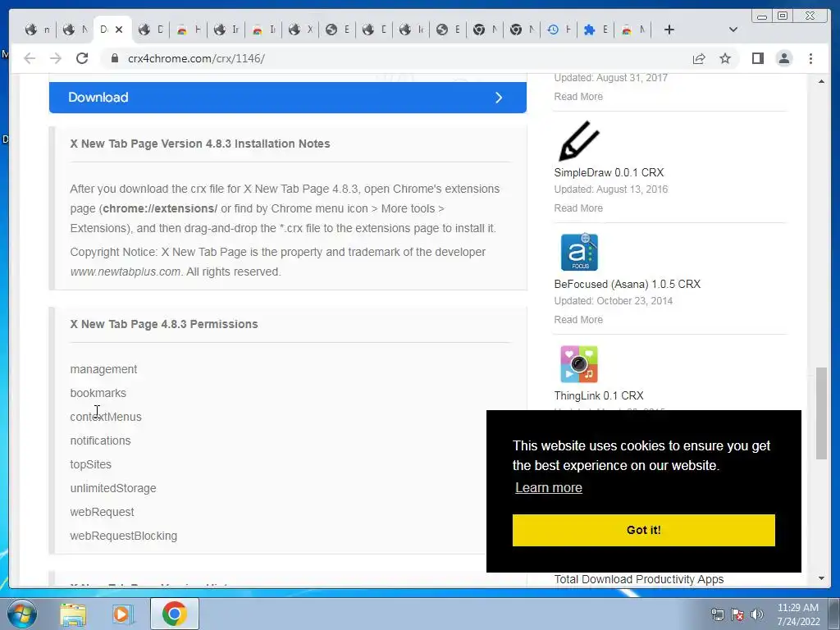Go back to the previous page
The height and width of the screenshot is (630, 840).
click(30, 58)
